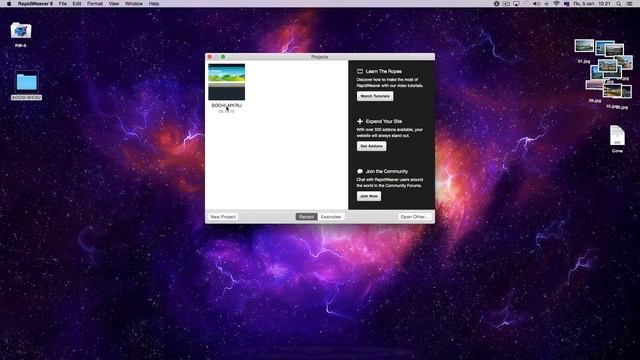Screen dimensions: 640x360
Task: Select the SOCHI-MY.RU project thumbnail
Action: pyautogui.click(x=227, y=82)
